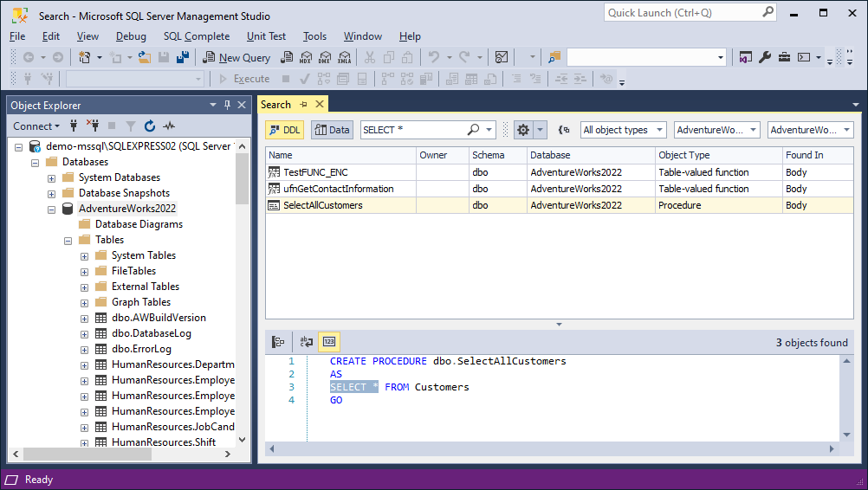Open the command window icon
This screenshot has width=868, height=490.
click(804, 57)
